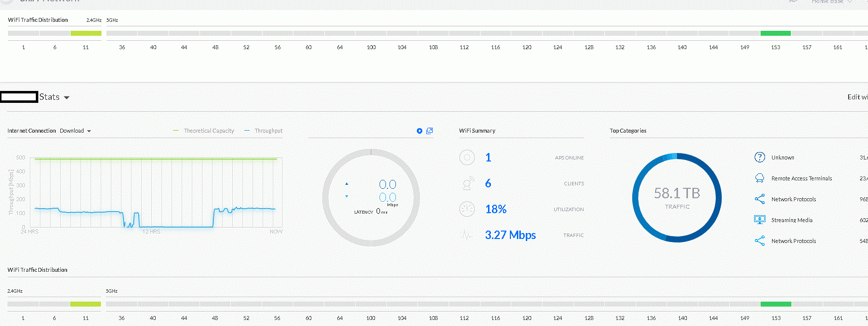
Task: Click the Utilization gauge icon
Action: pos(467,209)
